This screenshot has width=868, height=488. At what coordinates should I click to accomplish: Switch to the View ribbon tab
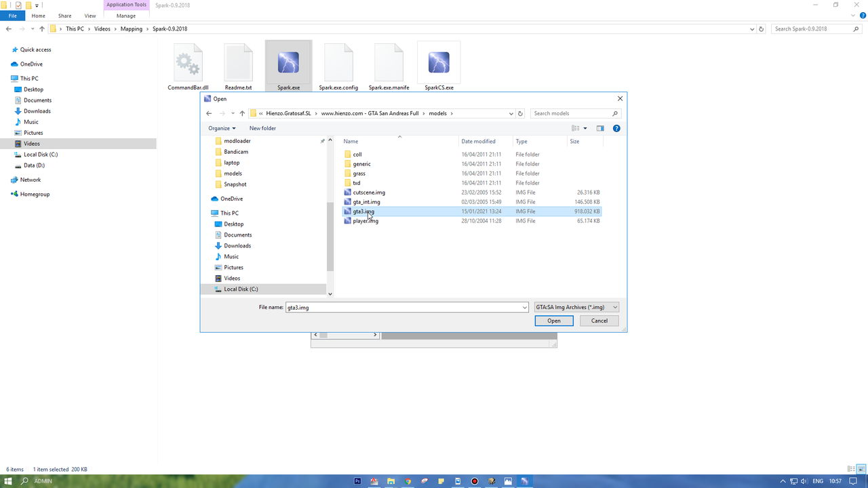point(90,16)
